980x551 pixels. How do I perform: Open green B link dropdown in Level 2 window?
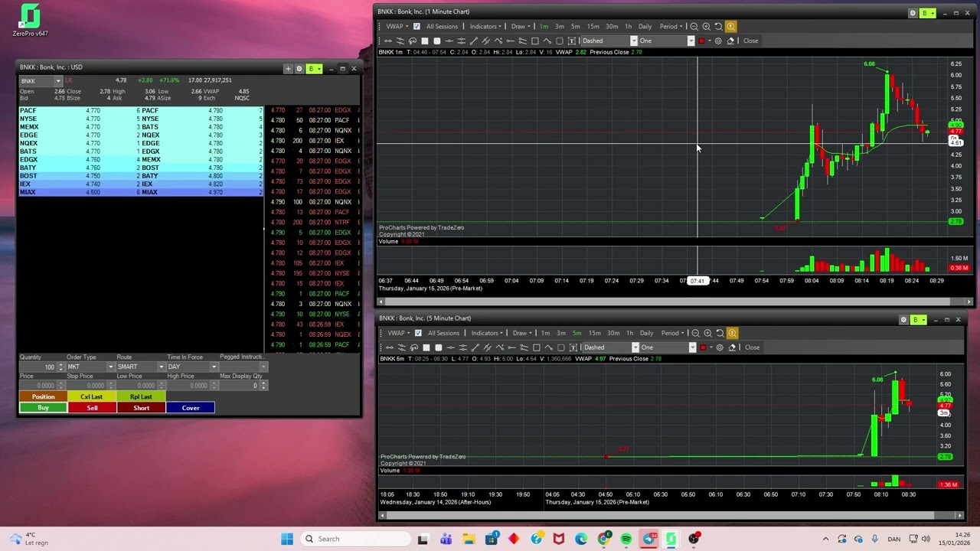point(313,69)
